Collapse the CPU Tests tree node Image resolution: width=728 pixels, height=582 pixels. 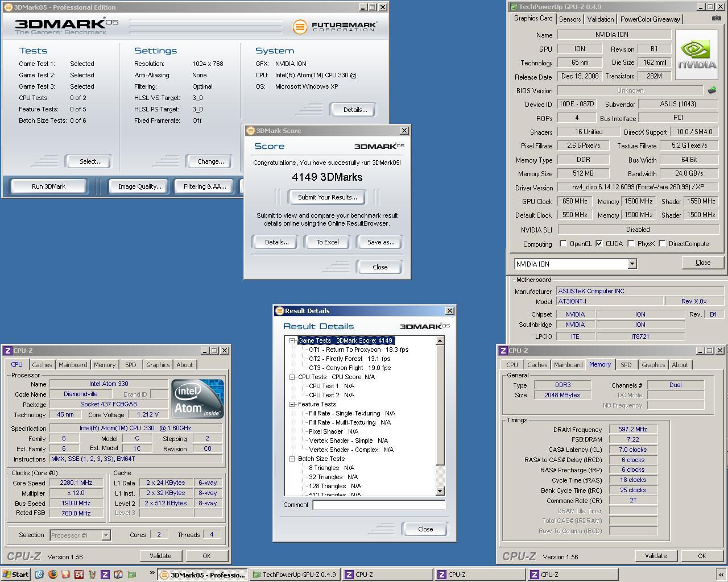pos(292,377)
